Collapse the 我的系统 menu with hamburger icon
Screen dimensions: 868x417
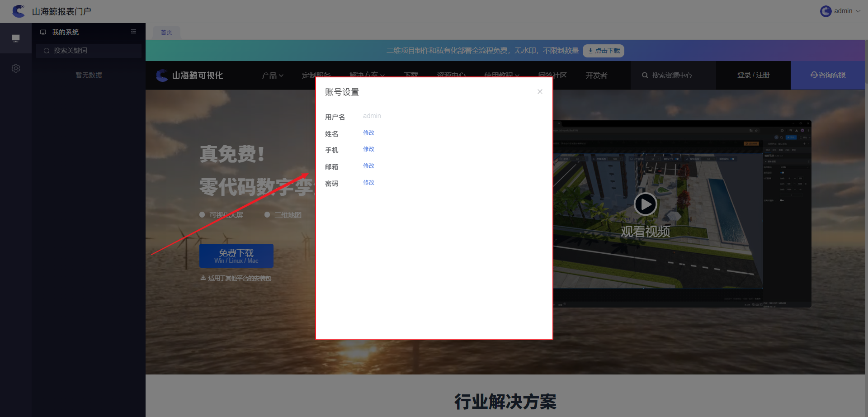tap(133, 32)
